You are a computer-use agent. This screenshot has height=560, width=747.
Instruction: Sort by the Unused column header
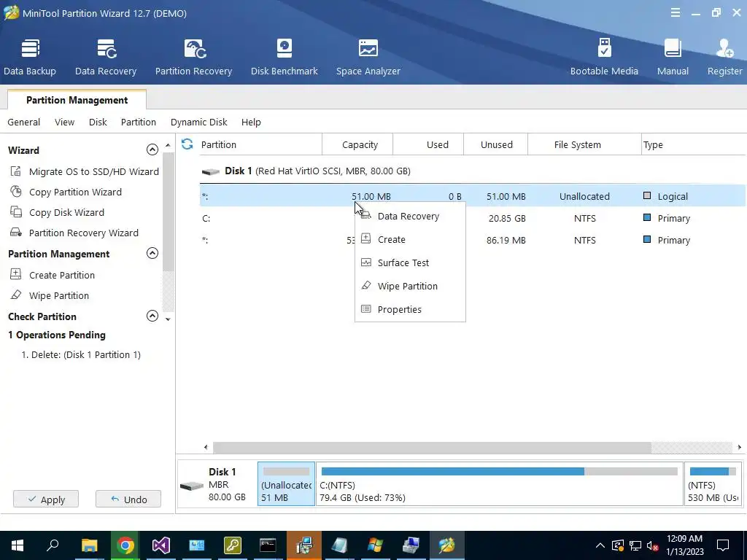click(x=496, y=144)
